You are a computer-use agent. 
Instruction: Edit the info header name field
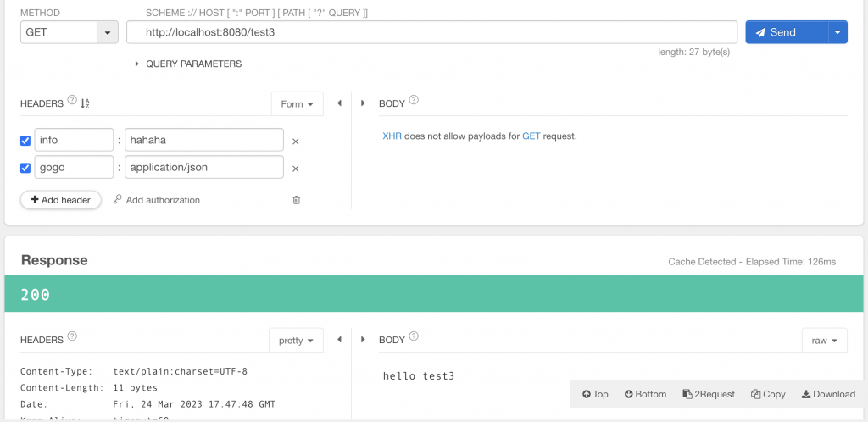tap(75, 140)
